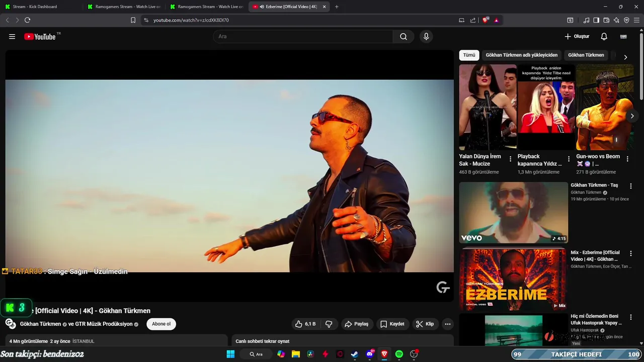Open options for Playback kapanınca short
The image size is (644, 362).
point(569,159)
